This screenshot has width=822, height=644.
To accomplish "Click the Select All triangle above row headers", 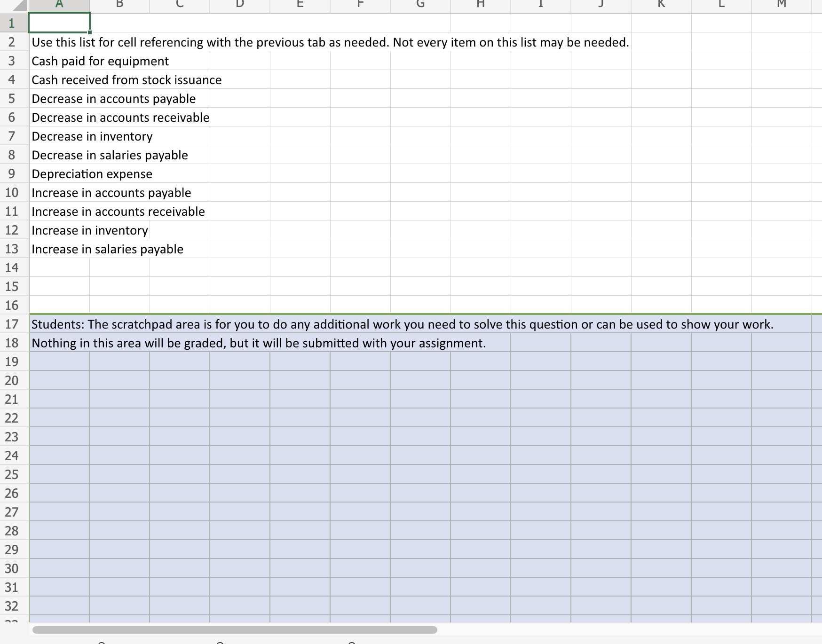I will point(14,5).
